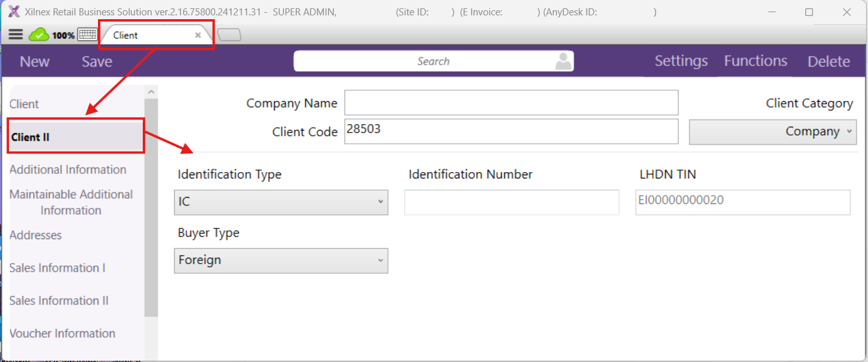Open the on-screen keyboard icon
Screen dimensions: 868x362
[87, 35]
